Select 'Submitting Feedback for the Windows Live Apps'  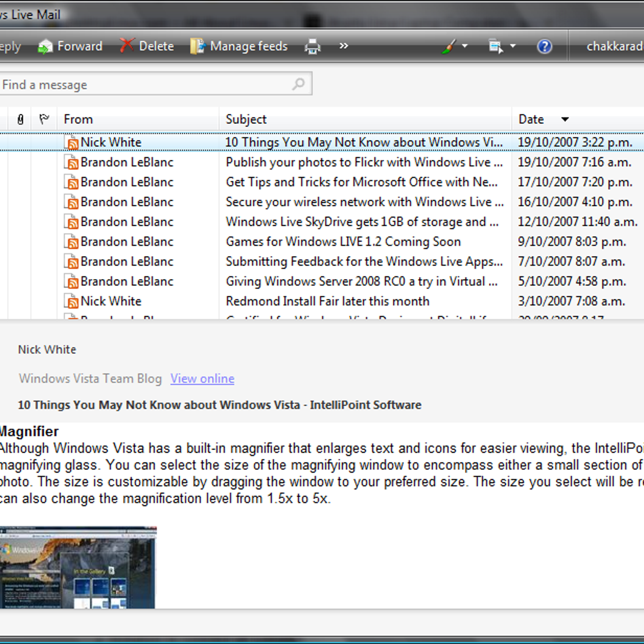[322, 262]
